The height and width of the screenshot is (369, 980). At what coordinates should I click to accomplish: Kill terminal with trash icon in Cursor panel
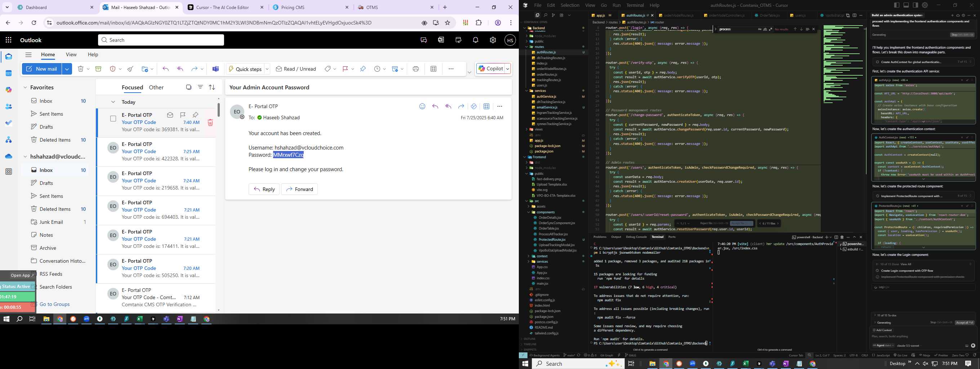[x=842, y=237]
